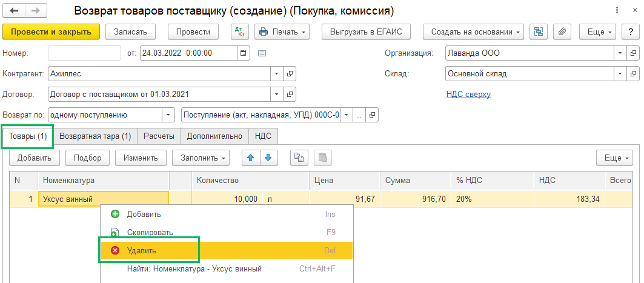Open calendar picker for the date field
The width and height of the screenshot is (644, 283).
[243, 53]
